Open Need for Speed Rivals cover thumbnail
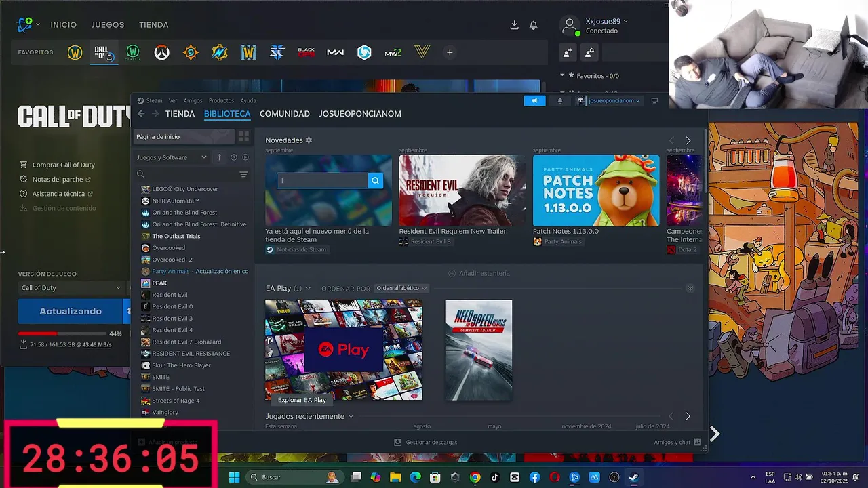The width and height of the screenshot is (868, 488). click(x=479, y=350)
